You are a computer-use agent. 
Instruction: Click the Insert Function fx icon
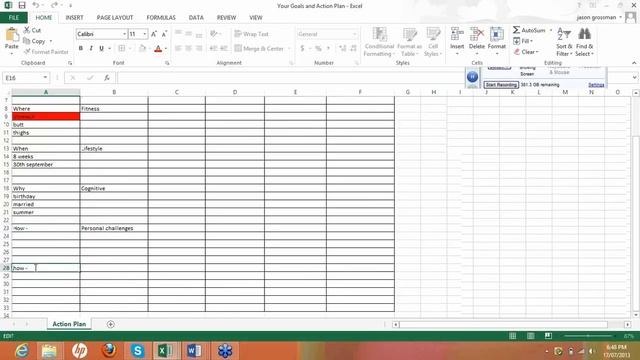[107, 78]
